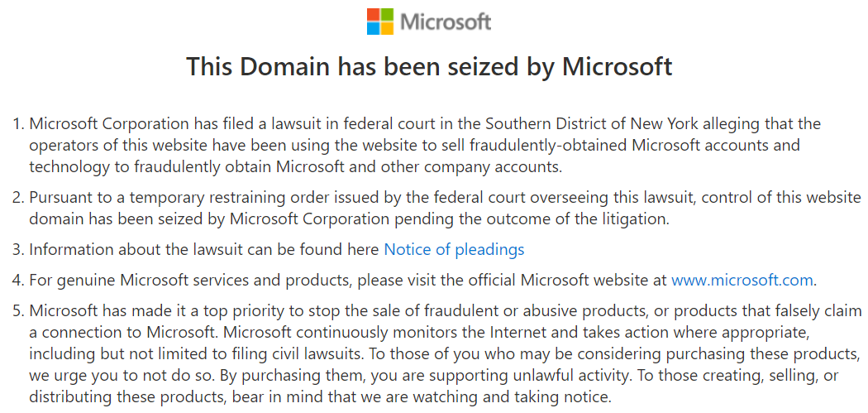Click the blue square in the Microsoft logo
The height and width of the screenshot is (413, 868).
click(373, 29)
